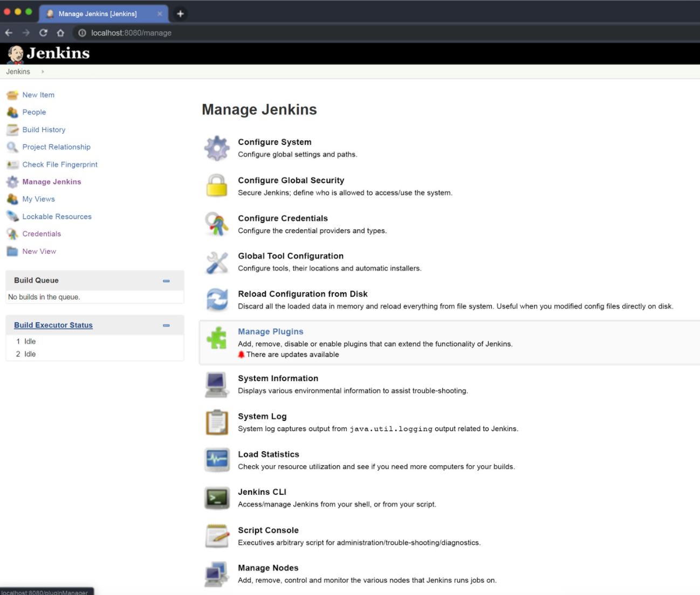Open the Check File Fingerprint sidebar link
This screenshot has height=595, width=700.
tap(60, 164)
